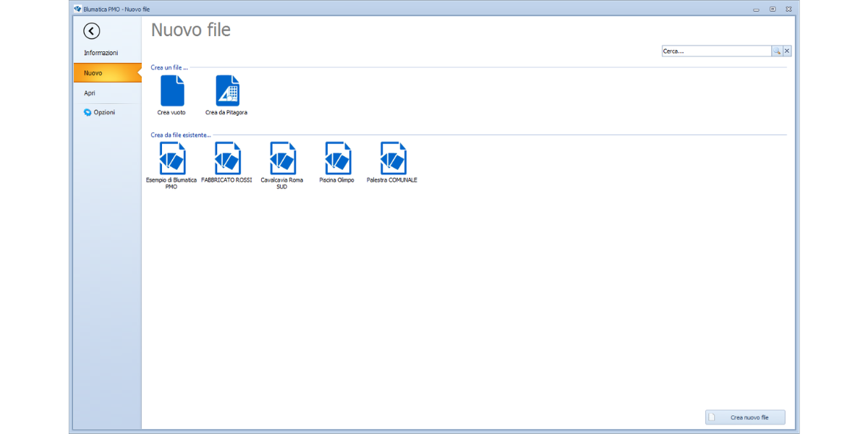The image size is (868, 434).
Task: Click the back arrow button
Action: pos(92,31)
